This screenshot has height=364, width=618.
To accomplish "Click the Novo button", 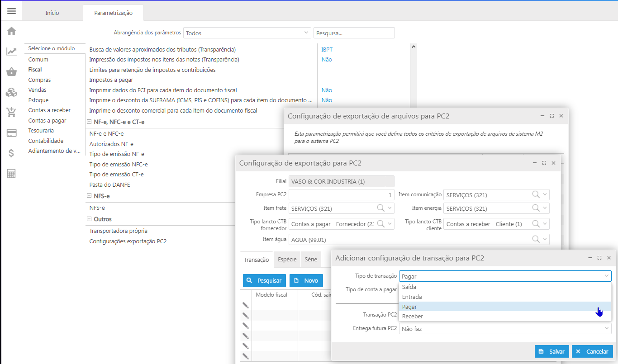I will (x=306, y=281).
